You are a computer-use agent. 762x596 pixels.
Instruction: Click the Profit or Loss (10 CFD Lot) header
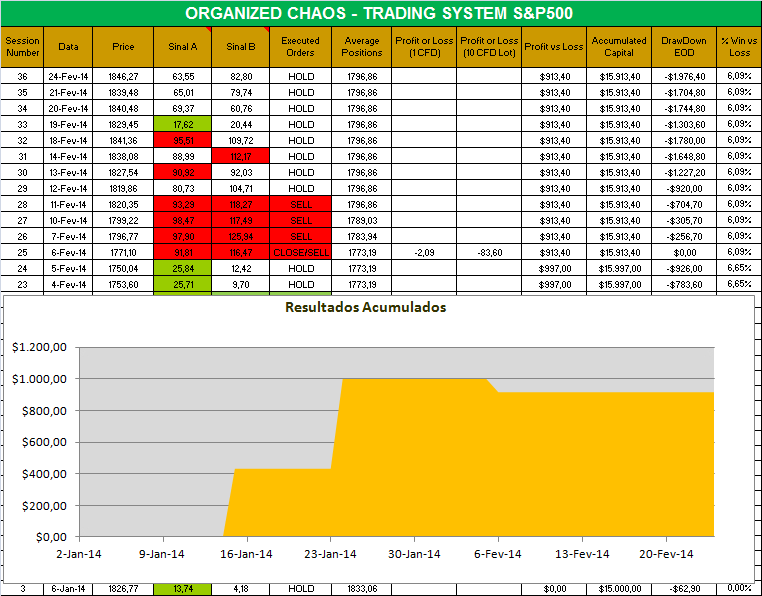click(489, 47)
